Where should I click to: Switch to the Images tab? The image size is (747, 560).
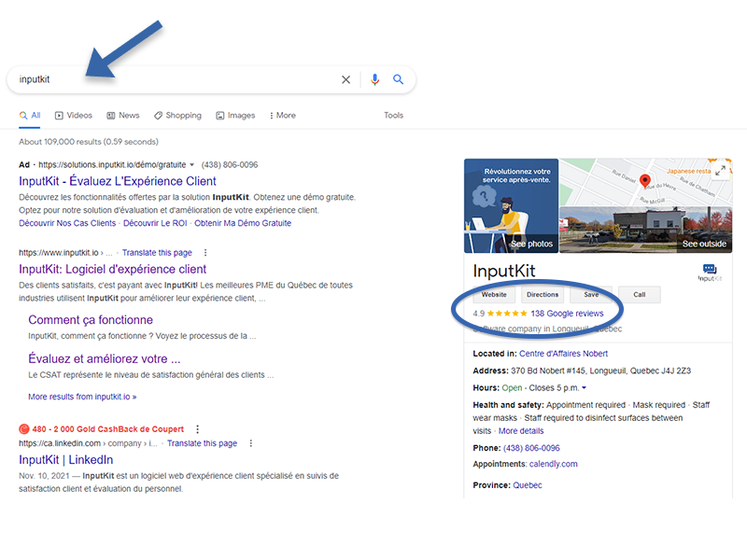click(234, 116)
